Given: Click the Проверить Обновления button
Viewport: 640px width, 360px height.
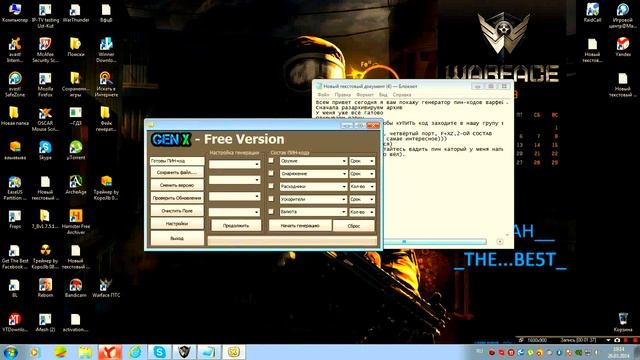Looking at the screenshot, I should tap(177, 198).
